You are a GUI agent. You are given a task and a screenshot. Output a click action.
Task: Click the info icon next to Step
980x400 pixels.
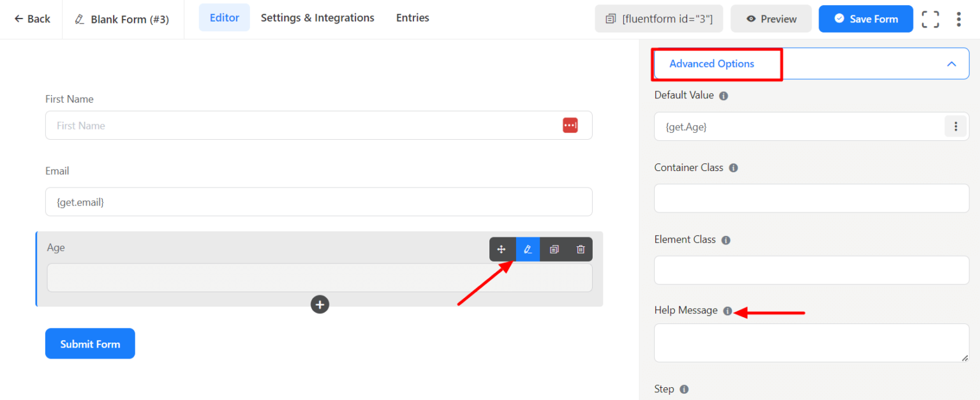(683, 389)
